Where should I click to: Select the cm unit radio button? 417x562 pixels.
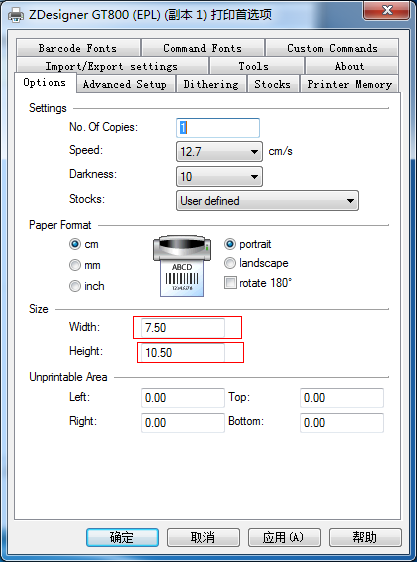pyautogui.click(x=75, y=244)
